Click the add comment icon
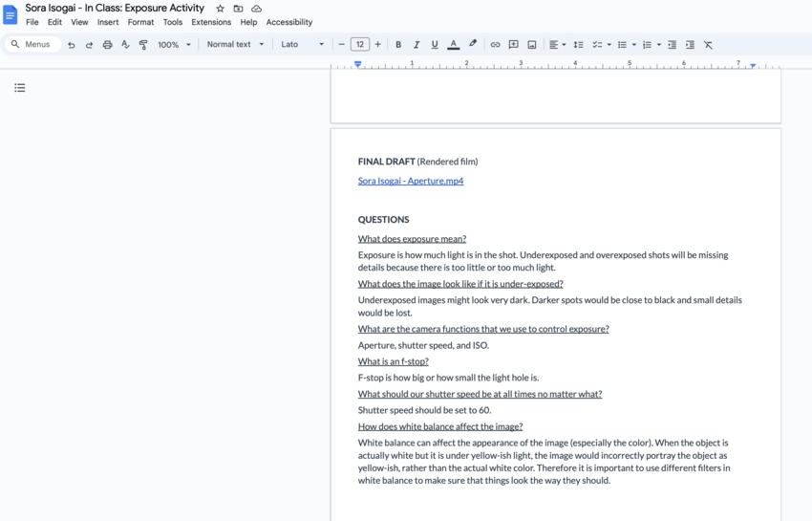 [x=513, y=45]
